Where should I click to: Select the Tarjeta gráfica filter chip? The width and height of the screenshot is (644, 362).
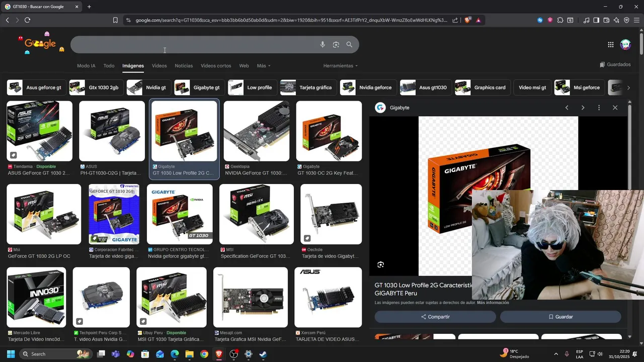coord(308,87)
